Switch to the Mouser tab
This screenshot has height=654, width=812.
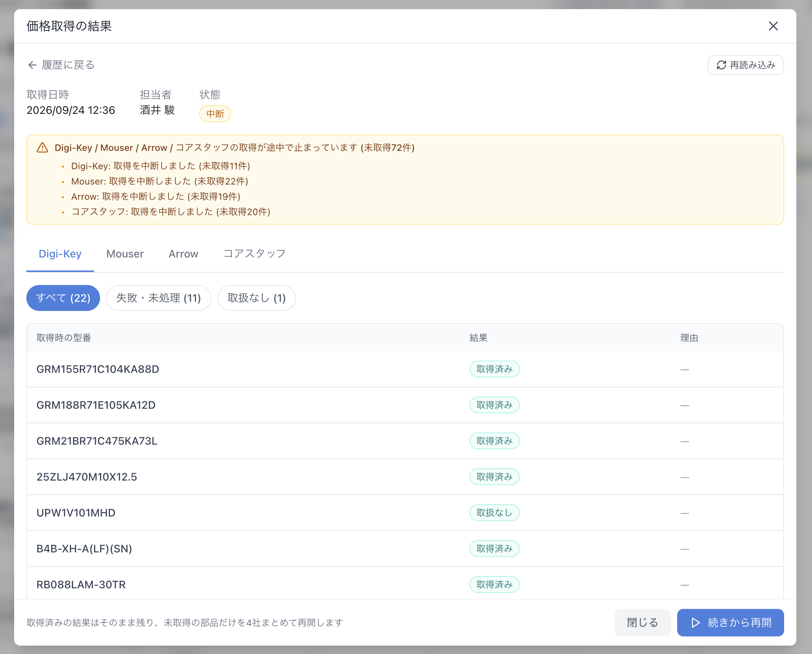point(125,254)
